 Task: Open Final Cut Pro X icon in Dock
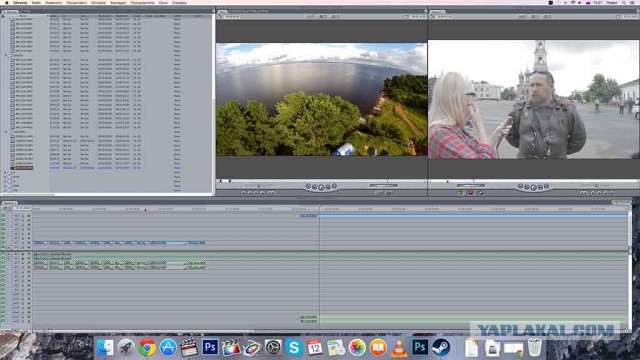tap(231, 348)
